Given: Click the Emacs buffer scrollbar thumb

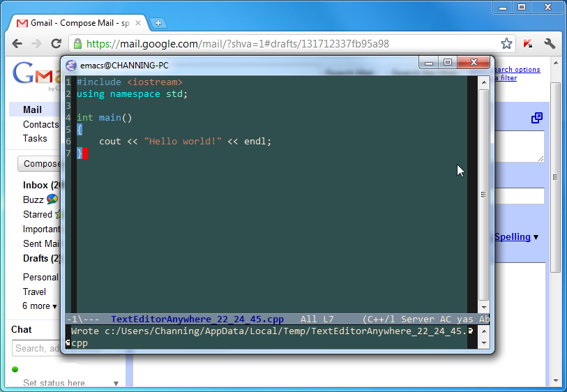Looking at the screenshot, I should 484,195.
